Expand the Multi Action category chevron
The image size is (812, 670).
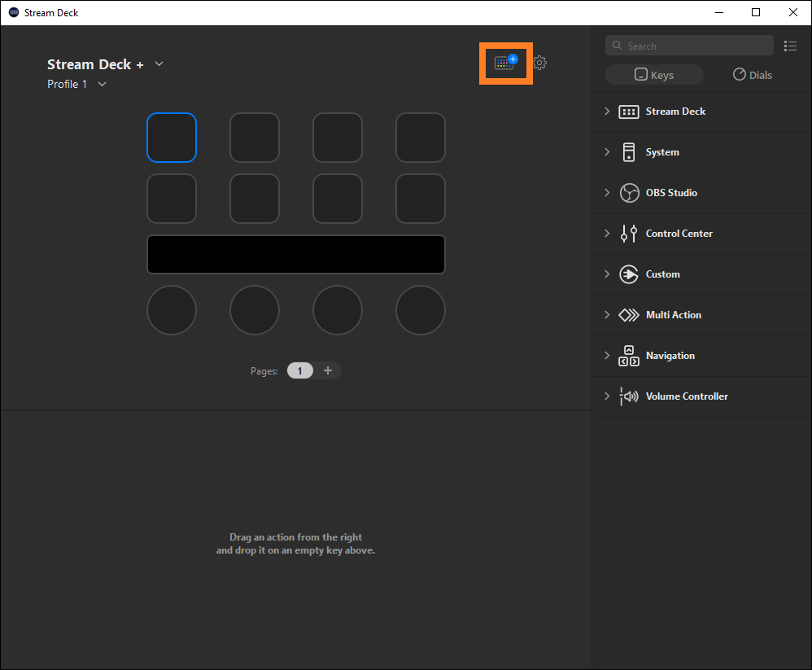(x=607, y=314)
